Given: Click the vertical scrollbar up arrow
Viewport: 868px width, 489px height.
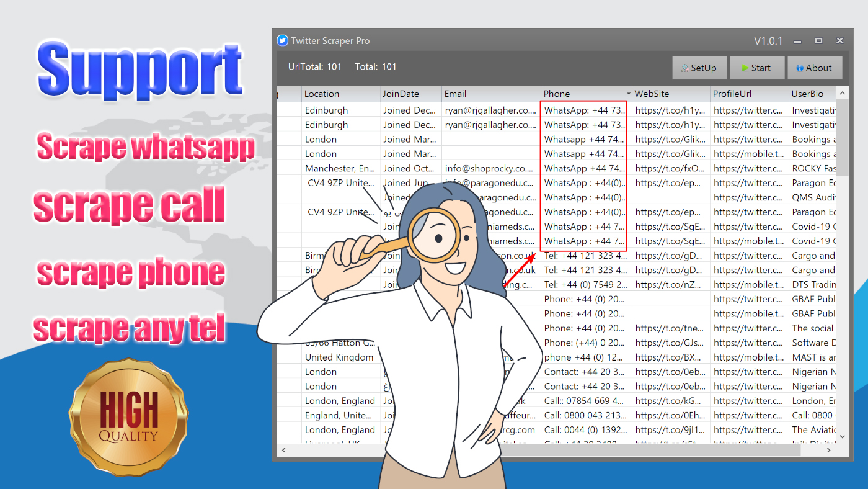Looking at the screenshot, I should tap(842, 94).
